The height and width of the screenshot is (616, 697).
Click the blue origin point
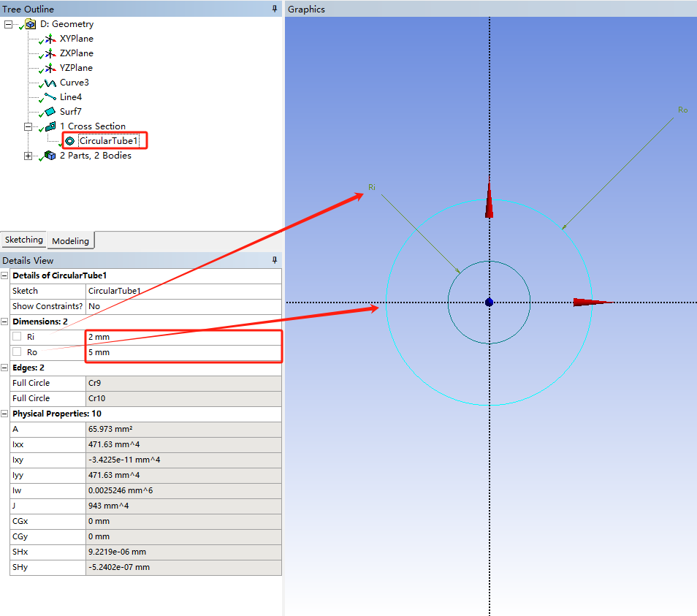click(489, 303)
